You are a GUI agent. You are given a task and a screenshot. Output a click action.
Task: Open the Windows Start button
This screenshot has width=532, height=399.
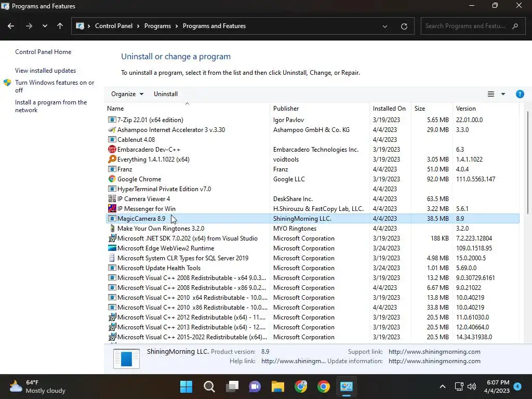(186, 387)
